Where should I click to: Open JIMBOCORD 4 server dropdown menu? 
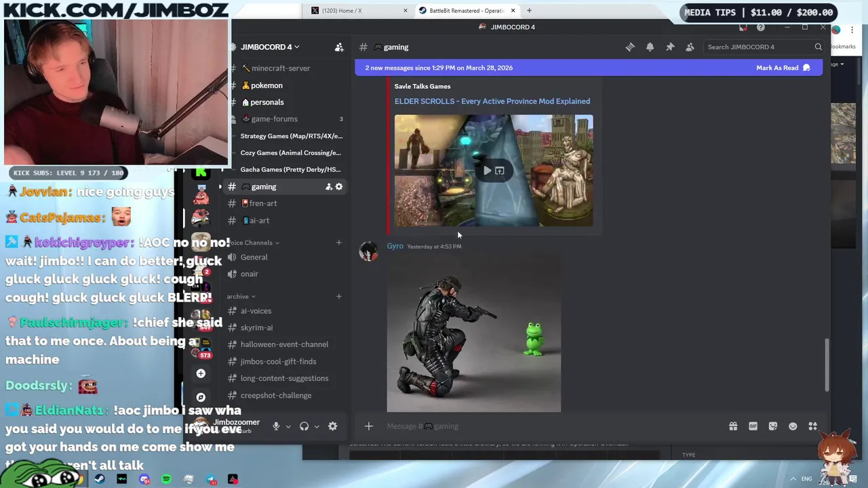(270, 47)
